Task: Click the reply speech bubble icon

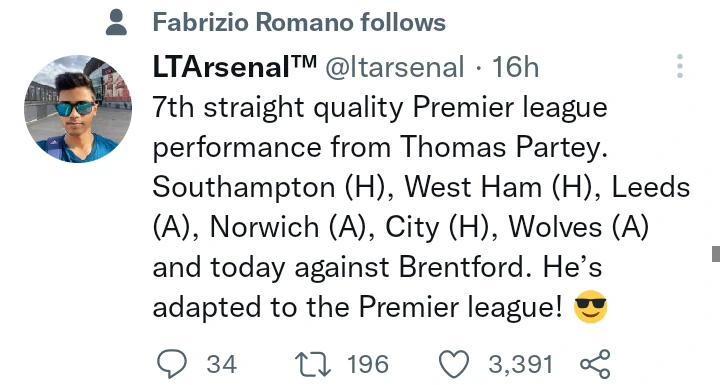Action: point(172,364)
